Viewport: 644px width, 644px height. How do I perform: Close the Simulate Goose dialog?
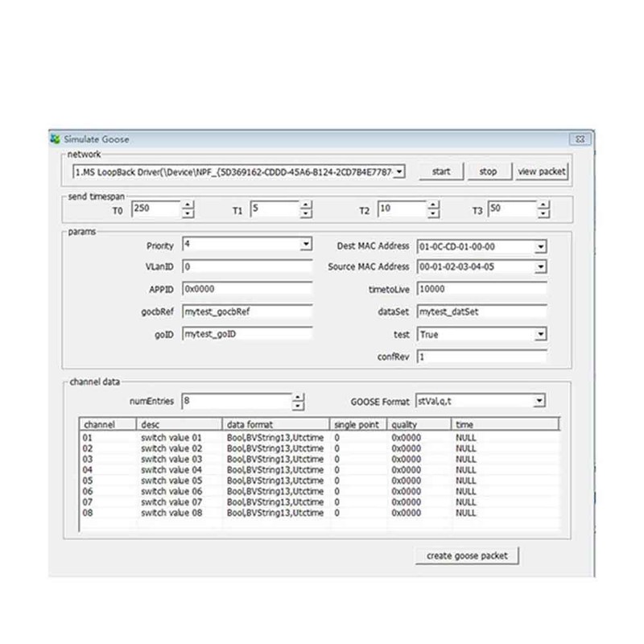580,139
